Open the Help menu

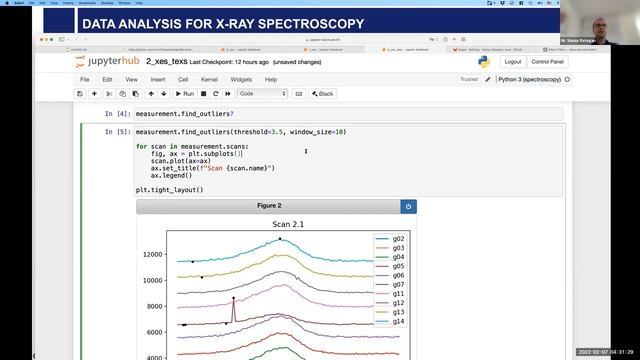click(x=271, y=80)
